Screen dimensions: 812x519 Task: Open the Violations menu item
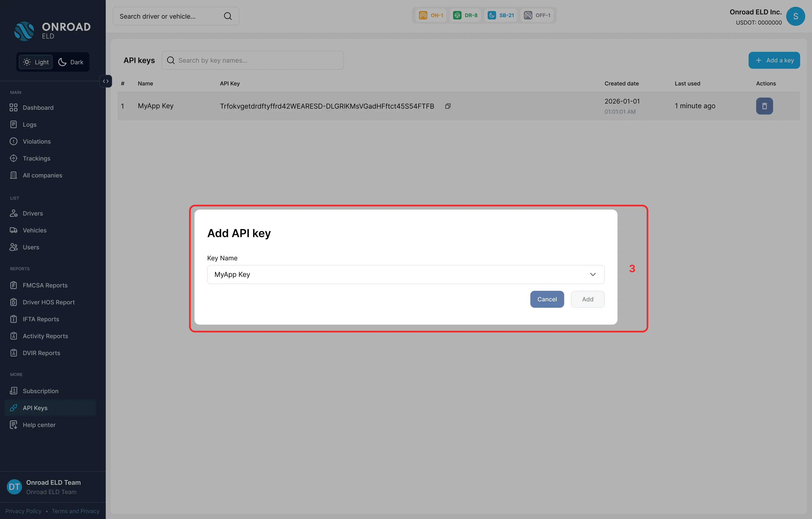pyautogui.click(x=36, y=141)
